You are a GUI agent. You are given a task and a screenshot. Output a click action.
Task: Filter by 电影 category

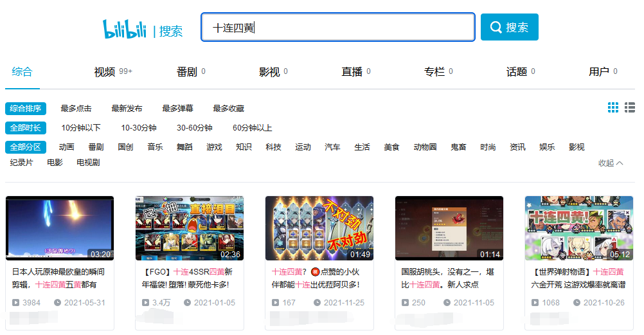pos(55,163)
